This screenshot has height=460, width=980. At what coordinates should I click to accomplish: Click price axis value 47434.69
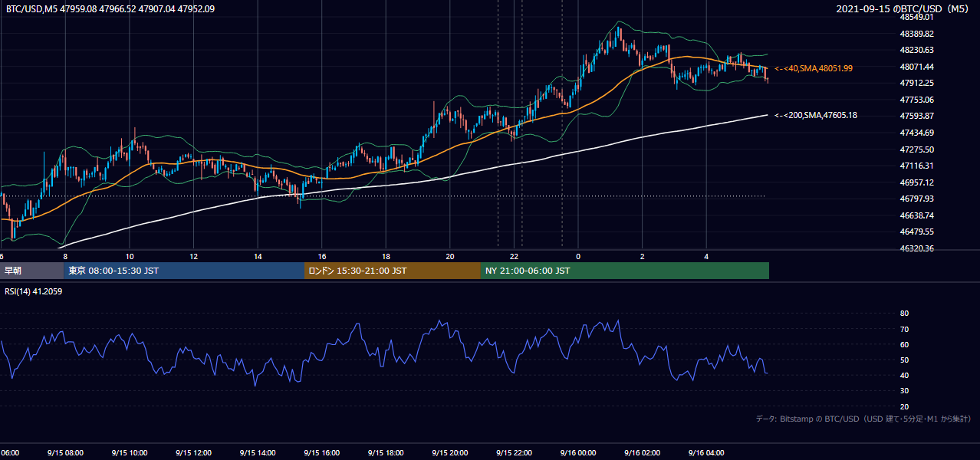coord(916,133)
